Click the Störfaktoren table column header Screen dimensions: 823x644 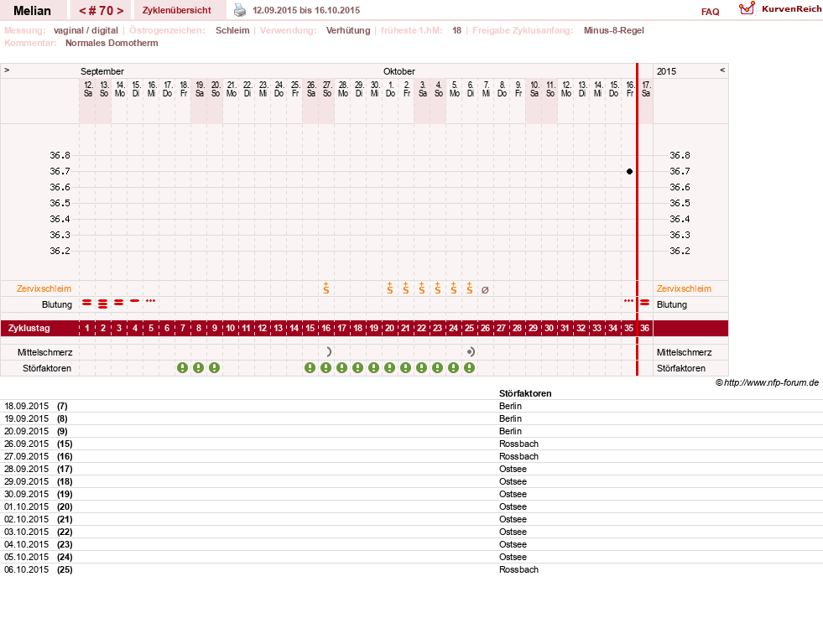(x=525, y=393)
